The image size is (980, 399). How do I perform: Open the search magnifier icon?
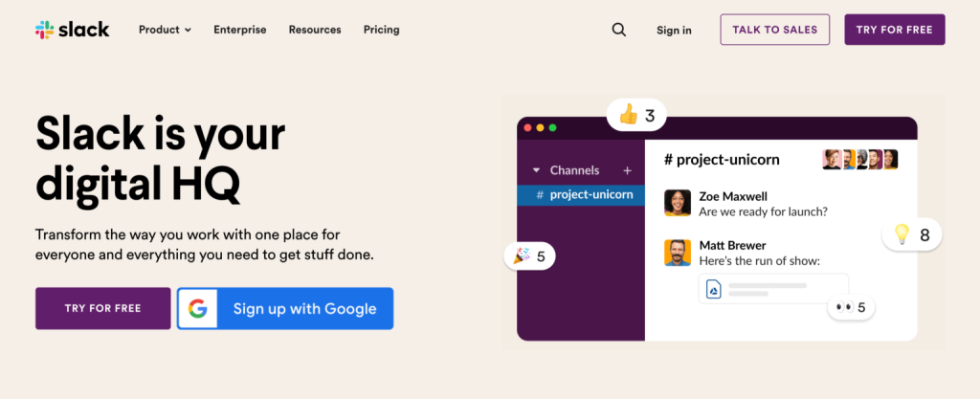click(x=619, y=30)
